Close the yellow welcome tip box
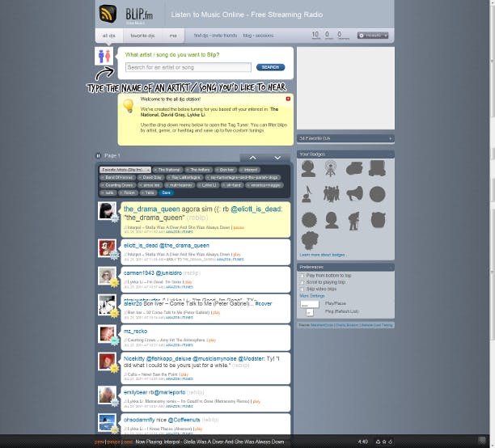495x448 pixels. click(288, 99)
